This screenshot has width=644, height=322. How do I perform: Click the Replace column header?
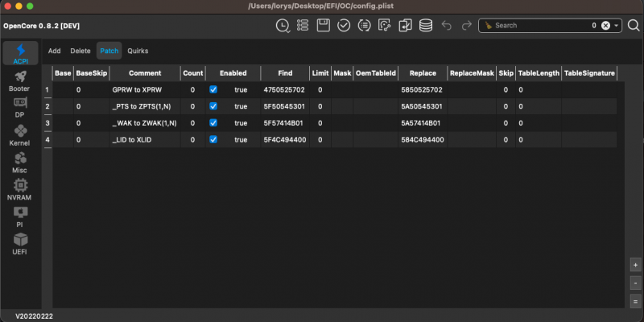[423, 73]
